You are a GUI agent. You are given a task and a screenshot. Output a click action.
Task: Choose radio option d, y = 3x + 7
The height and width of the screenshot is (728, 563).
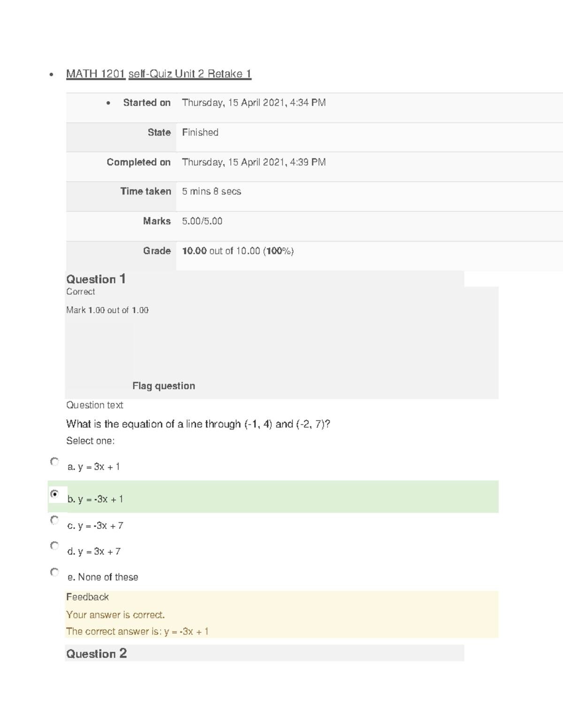[x=54, y=546]
